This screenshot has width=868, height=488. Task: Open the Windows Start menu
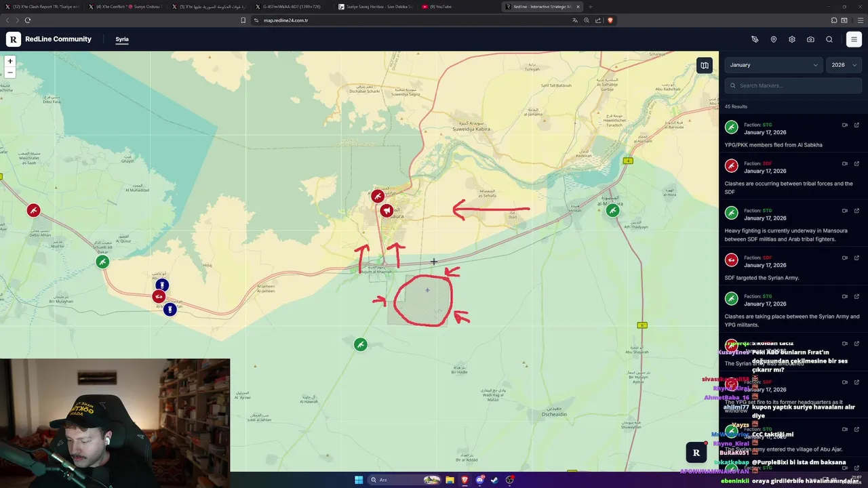point(359,480)
